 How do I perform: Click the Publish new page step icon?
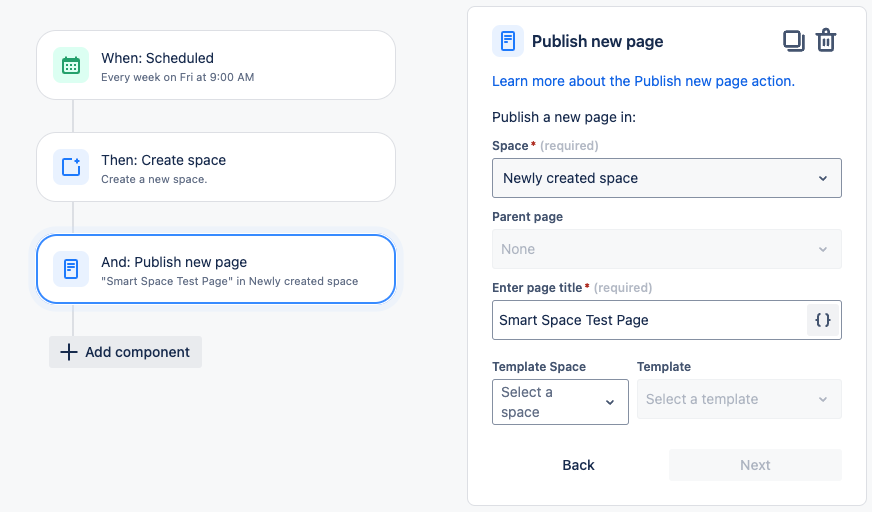pyautogui.click(x=71, y=269)
